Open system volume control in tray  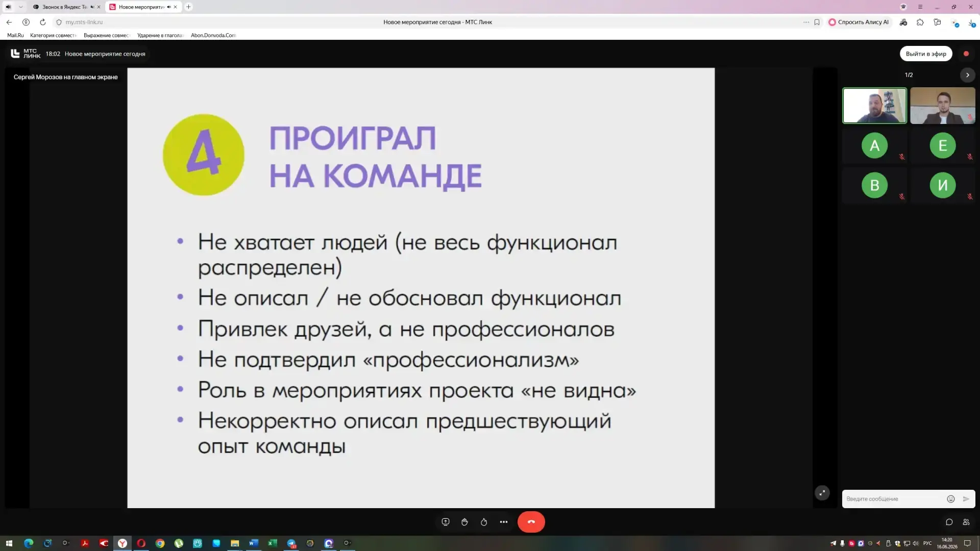pos(916,543)
